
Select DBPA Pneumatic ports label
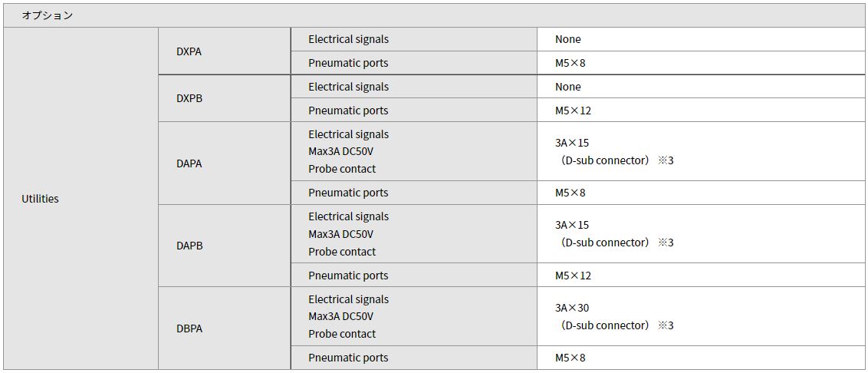(x=348, y=358)
